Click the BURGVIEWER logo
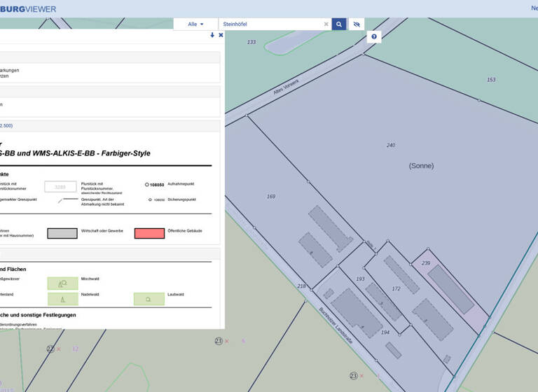538x392 pixels. [28, 8]
